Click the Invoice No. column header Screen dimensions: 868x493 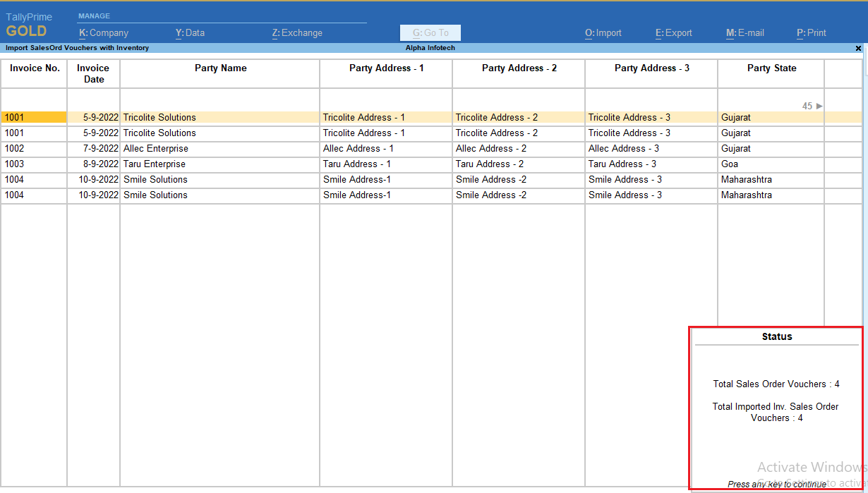[x=33, y=68]
